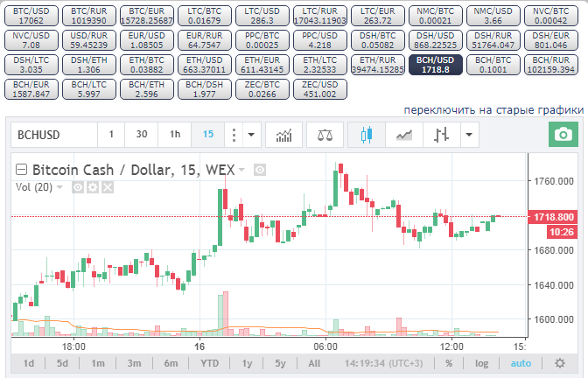Select the LTC/USD pair button
This screenshot has height=378, width=588.
(x=262, y=16)
